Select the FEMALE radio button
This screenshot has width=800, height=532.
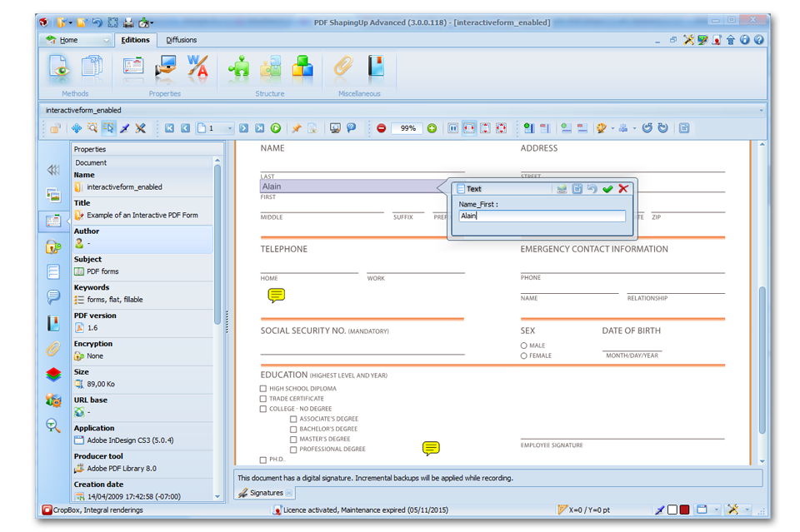(x=523, y=355)
